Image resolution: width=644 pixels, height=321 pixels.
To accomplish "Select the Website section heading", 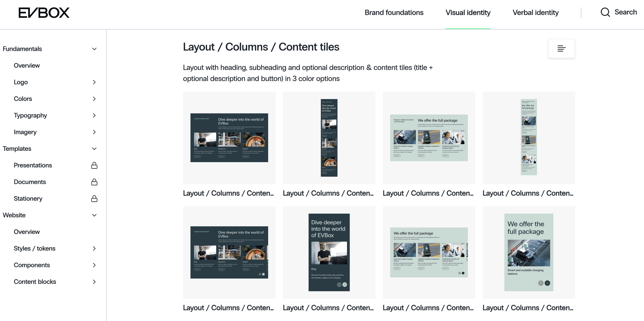I will (14, 215).
